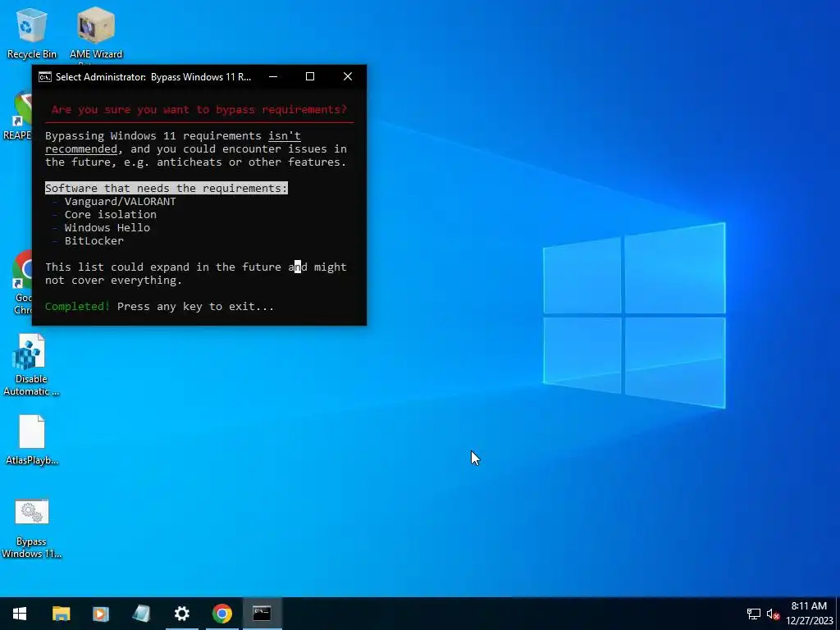
Task: Select the Disable Automatic desktop icon
Action: pyautogui.click(x=31, y=365)
